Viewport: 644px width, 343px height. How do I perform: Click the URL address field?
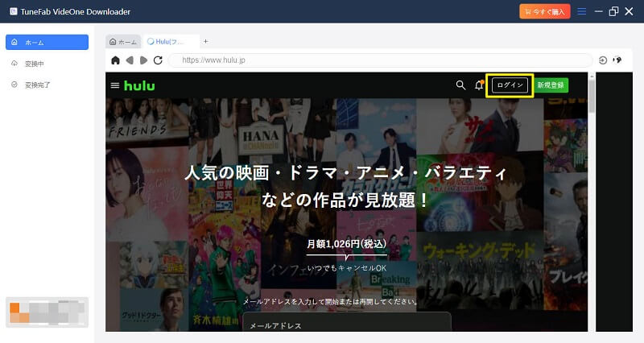click(380, 60)
